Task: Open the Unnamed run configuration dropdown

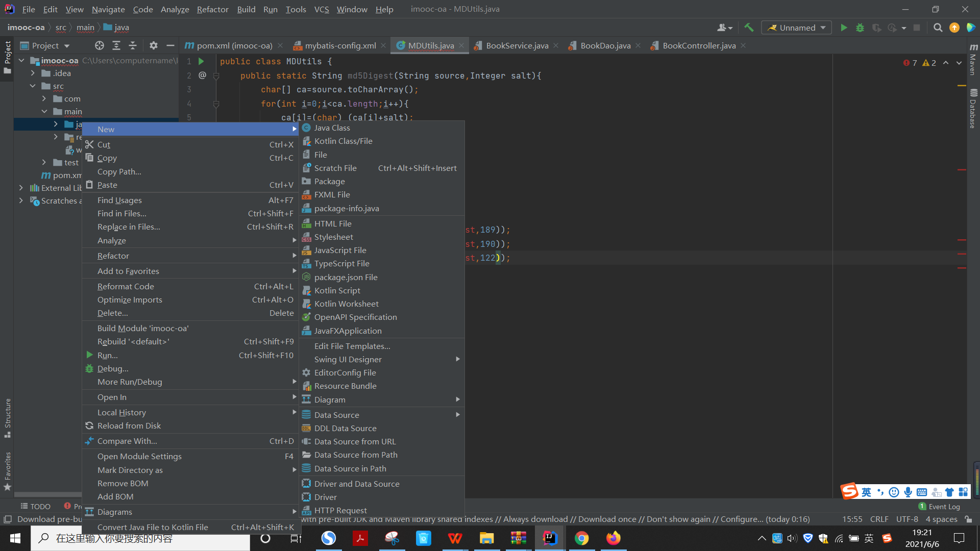Action: 796,28
